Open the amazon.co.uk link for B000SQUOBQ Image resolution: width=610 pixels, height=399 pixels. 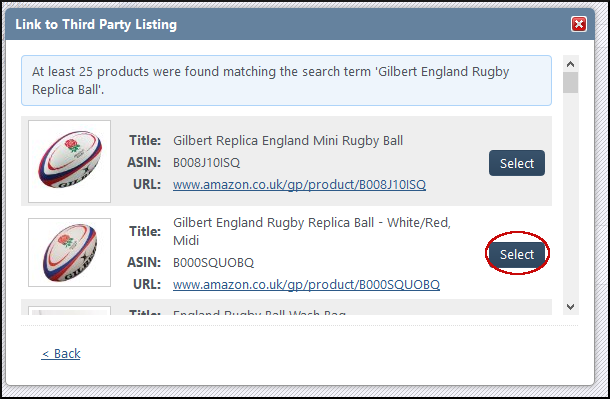click(306, 284)
